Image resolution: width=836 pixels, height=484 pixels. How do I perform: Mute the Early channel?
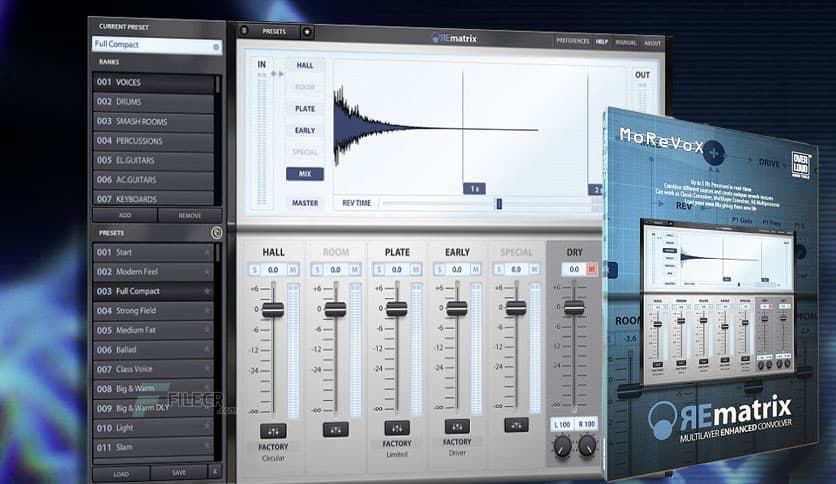475,270
